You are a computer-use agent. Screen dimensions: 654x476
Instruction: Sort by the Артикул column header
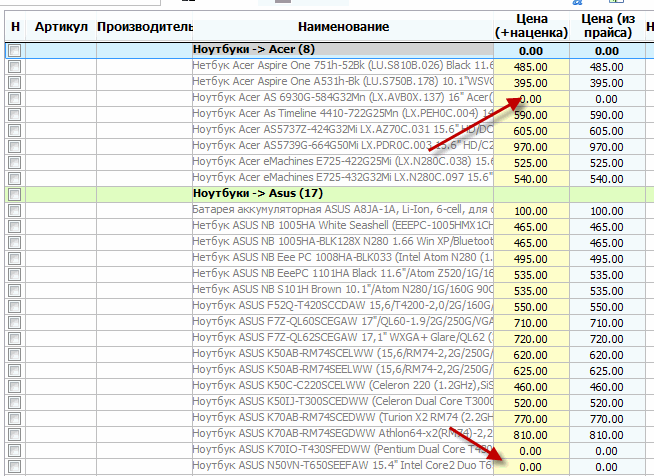point(61,27)
